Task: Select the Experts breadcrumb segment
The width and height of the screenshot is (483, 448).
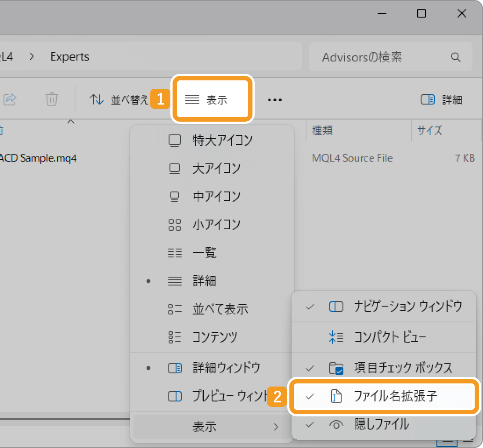Action: click(70, 57)
